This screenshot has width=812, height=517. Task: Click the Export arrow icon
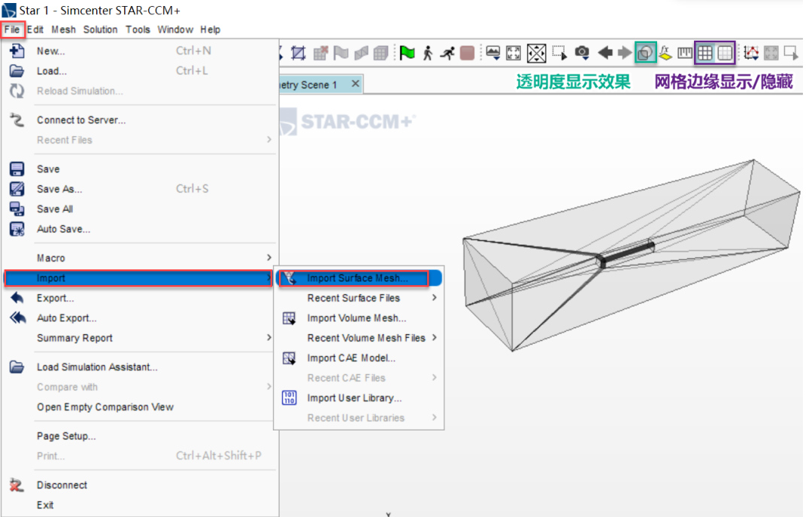[x=17, y=298]
